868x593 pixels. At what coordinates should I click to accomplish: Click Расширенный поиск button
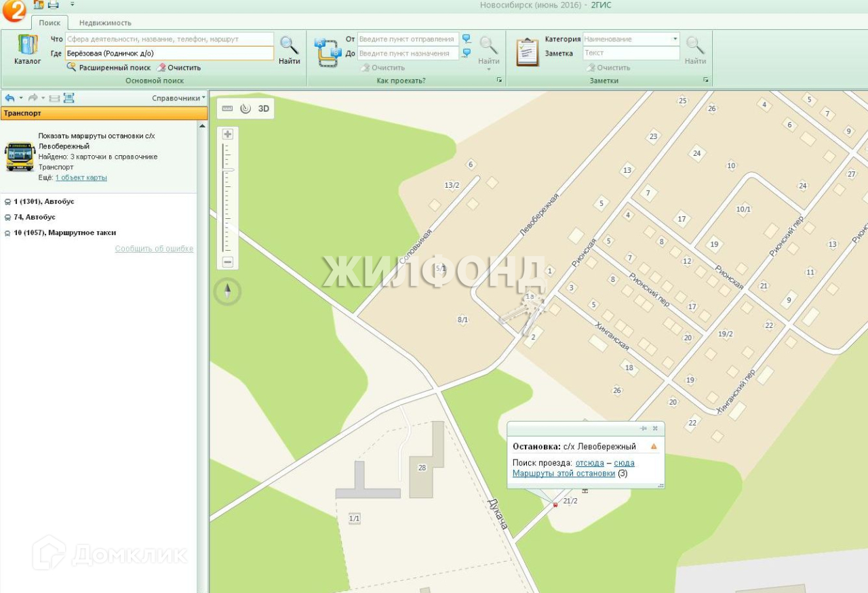point(108,68)
